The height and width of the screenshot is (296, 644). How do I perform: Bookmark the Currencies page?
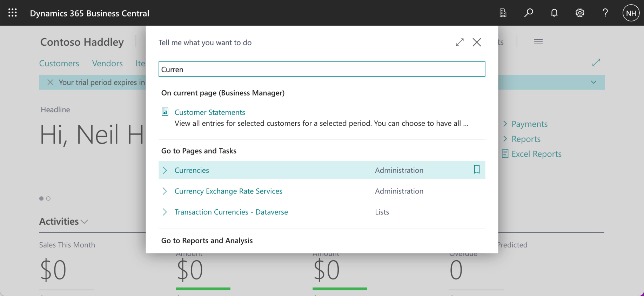click(x=477, y=170)
